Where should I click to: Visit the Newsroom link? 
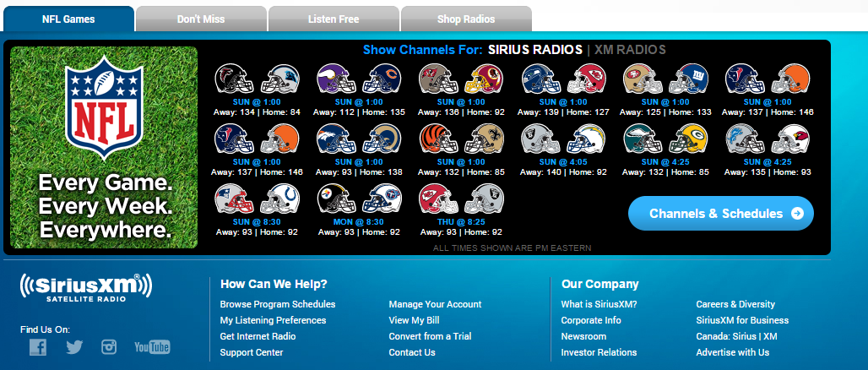point(583,336)
